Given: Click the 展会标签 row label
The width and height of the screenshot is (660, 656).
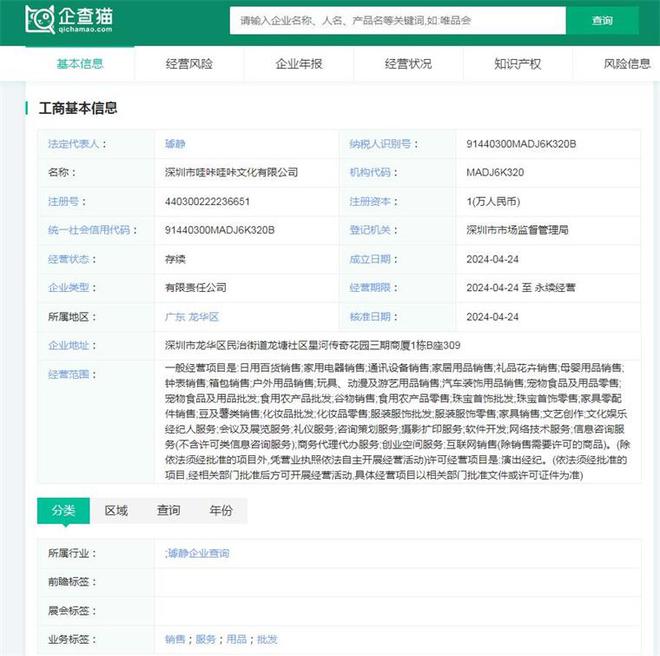Looking at the screenshot, I should coord(72,611).
